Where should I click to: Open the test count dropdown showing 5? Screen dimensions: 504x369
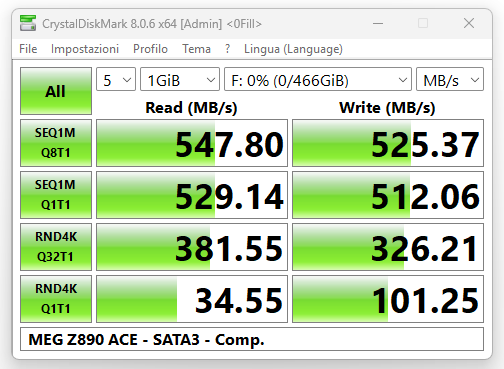pos(116,79)
